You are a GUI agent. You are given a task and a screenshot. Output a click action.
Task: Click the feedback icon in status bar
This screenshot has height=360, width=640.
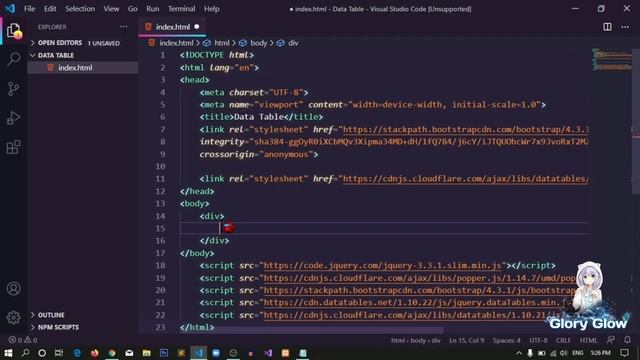[x=611, y=340]
